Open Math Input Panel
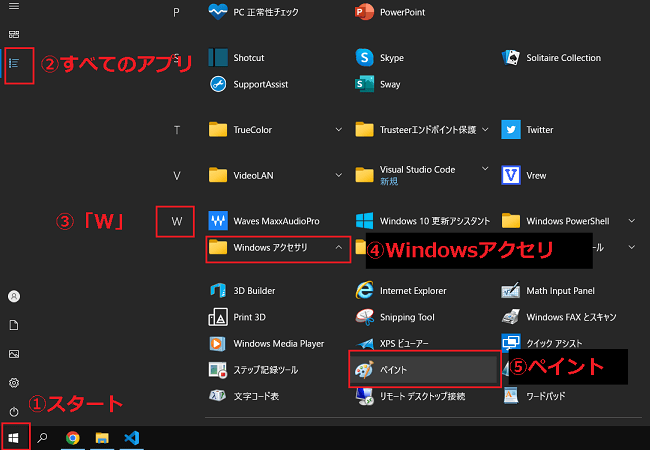 (548, 290)
